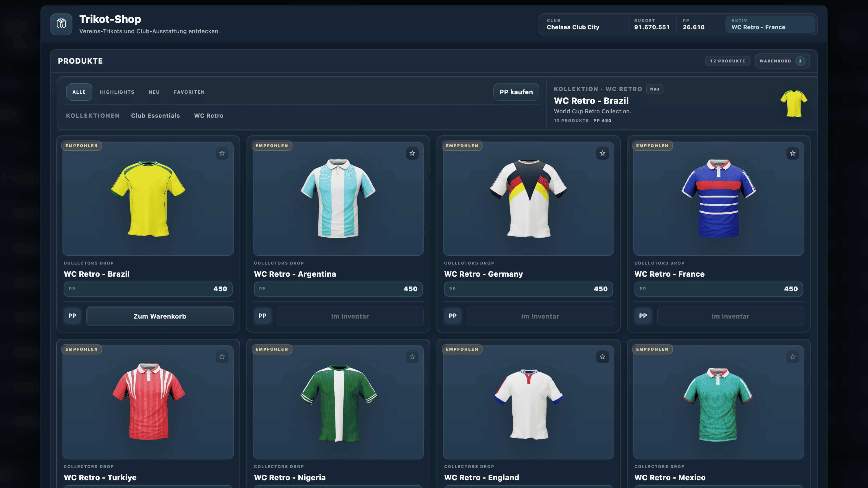Viewport: 868px width, 488px height.
Task: Select the Alle filter tab
Action: point(79,92)
